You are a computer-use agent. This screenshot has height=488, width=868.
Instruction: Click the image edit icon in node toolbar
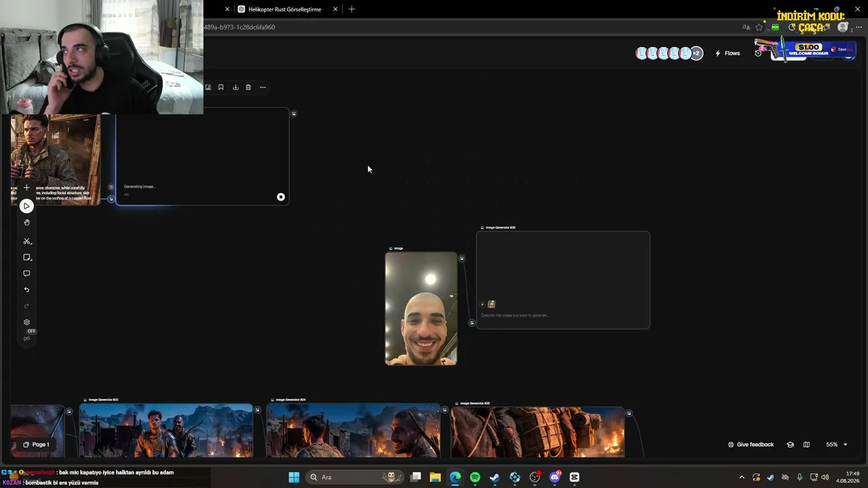tap(208, 87)
